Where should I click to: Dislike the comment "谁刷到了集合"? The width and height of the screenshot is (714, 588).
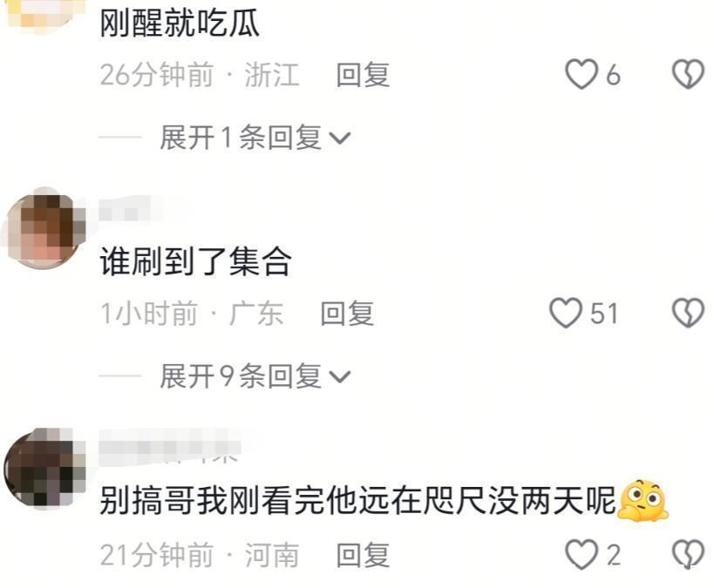[x=689, y=313]
